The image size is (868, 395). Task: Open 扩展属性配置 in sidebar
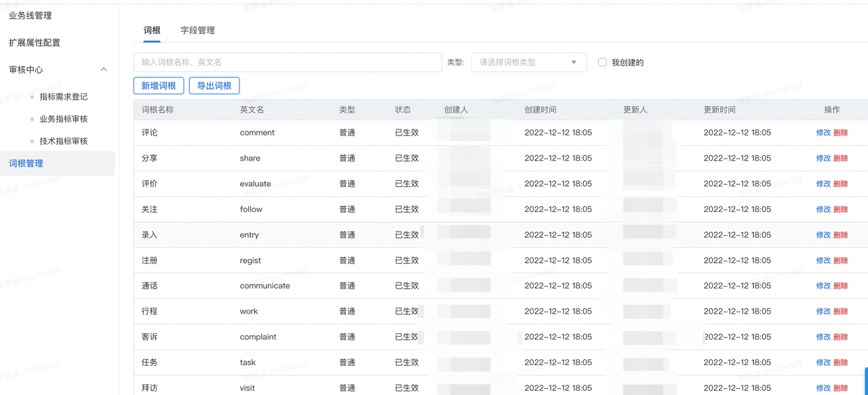click(35, 43)
